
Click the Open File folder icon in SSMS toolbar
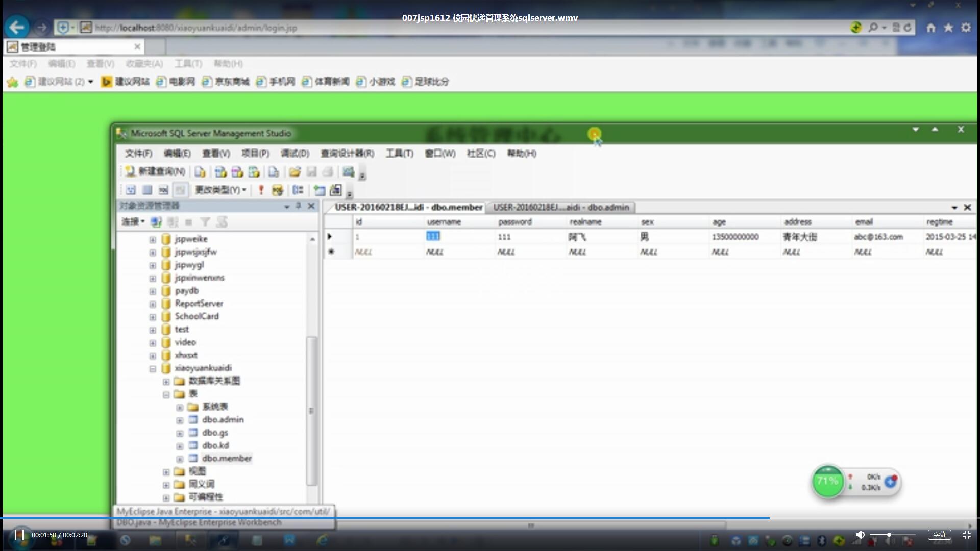[x=295, y=172]
